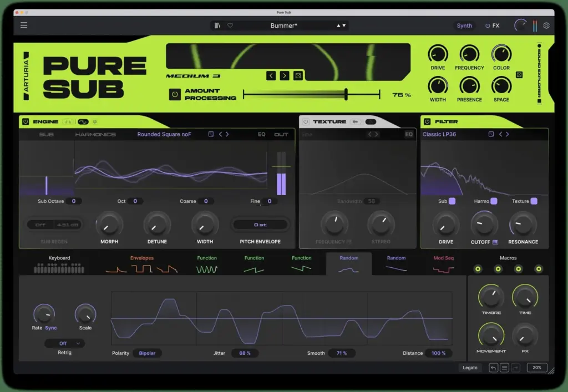Click the Amount Processing slider handle
The width and height of the screenshot is (568, 392).
[x=346, y=94]
